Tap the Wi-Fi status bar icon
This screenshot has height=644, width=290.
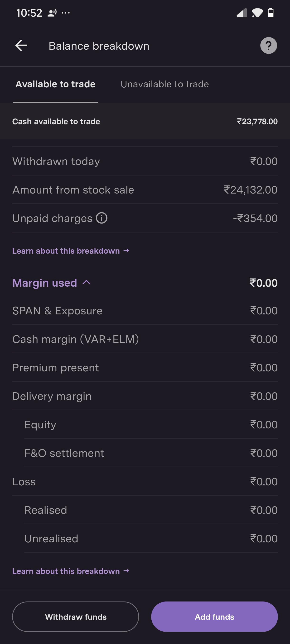click(x=257, y=13)
